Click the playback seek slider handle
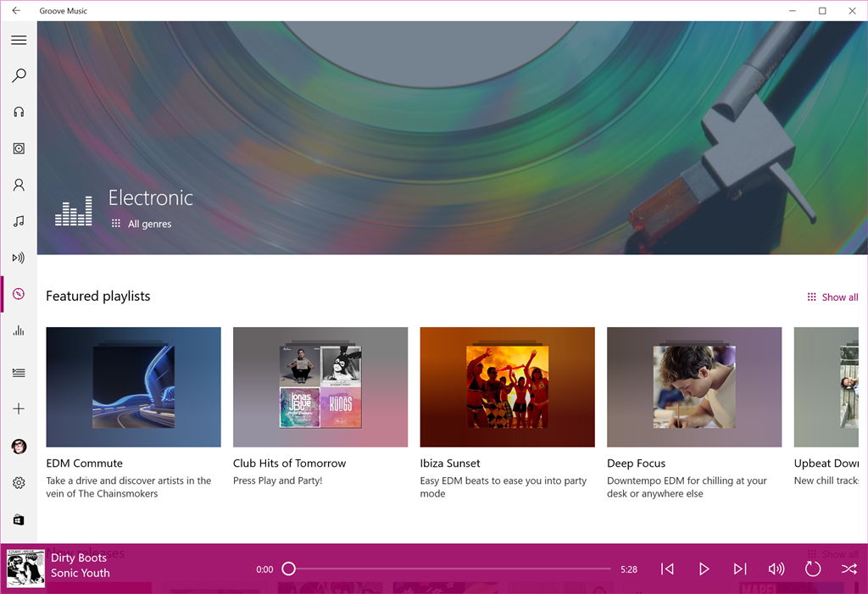Screen dimensions: 868x594 tap(288, 569)
